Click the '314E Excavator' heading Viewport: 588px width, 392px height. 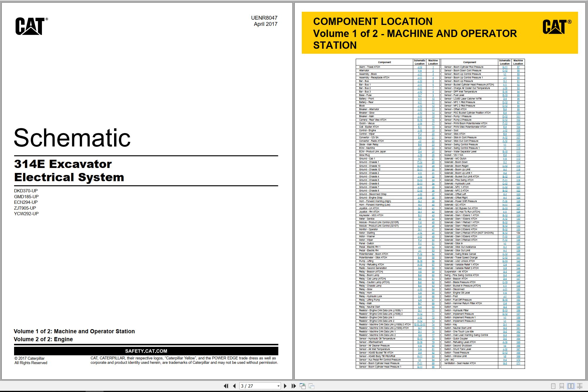click(63, 164)
